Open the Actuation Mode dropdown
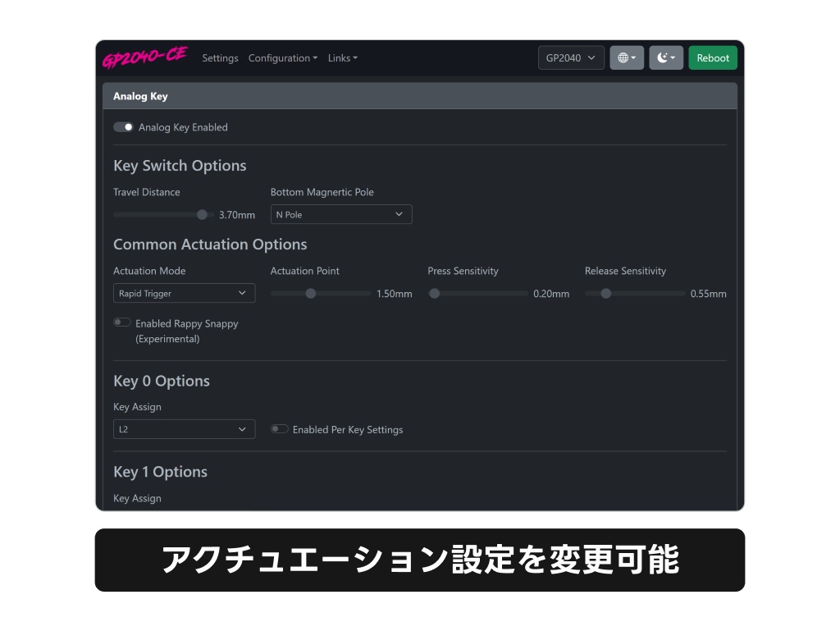 [x=184, y=293]
